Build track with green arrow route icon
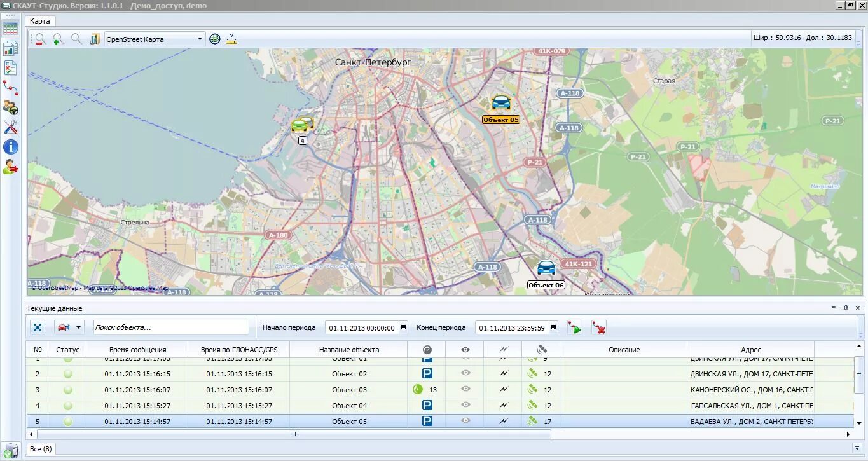 575,327
